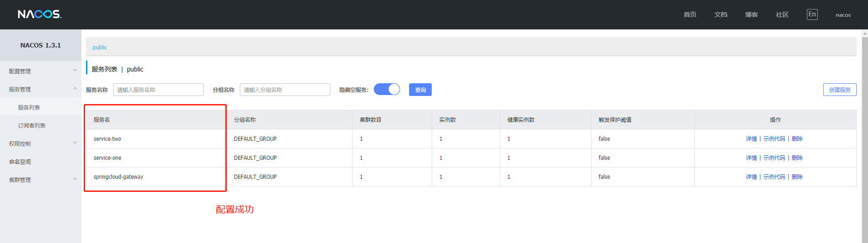Click 删除 for service-two

pyautogui.click(x=797, y=139)
